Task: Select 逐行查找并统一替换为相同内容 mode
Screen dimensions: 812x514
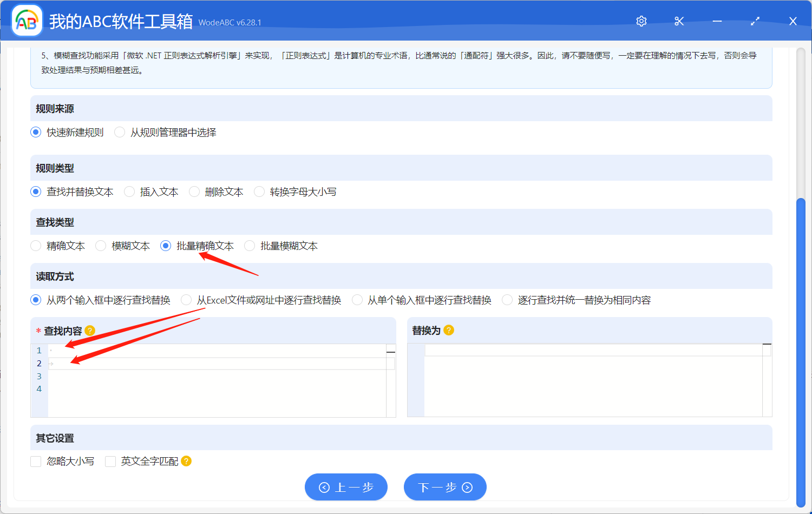Action: coord(507,299)
